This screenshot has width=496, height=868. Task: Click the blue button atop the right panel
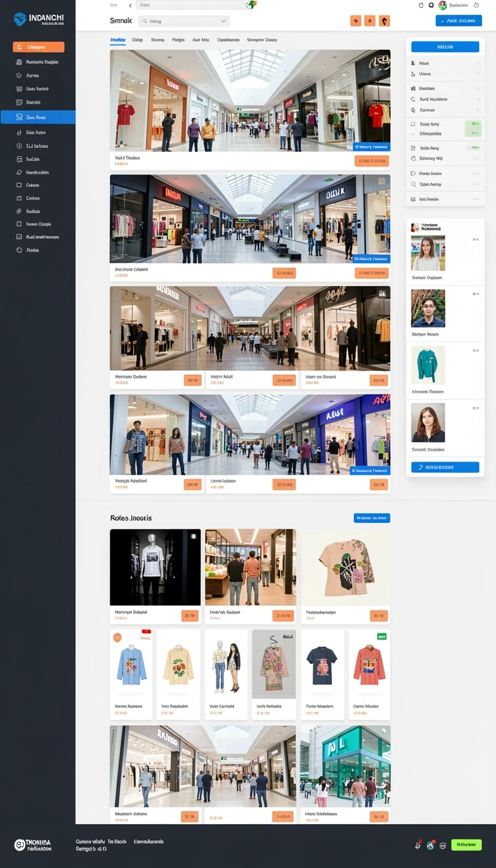[445, 46]
